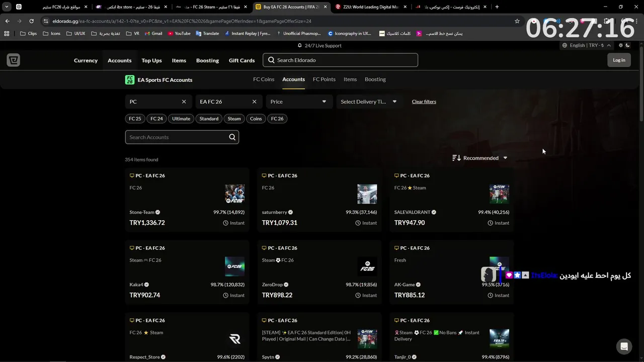Screen dimensions: 644x362
Task: Open the YouTube bookmark
Action: point(179,34)
